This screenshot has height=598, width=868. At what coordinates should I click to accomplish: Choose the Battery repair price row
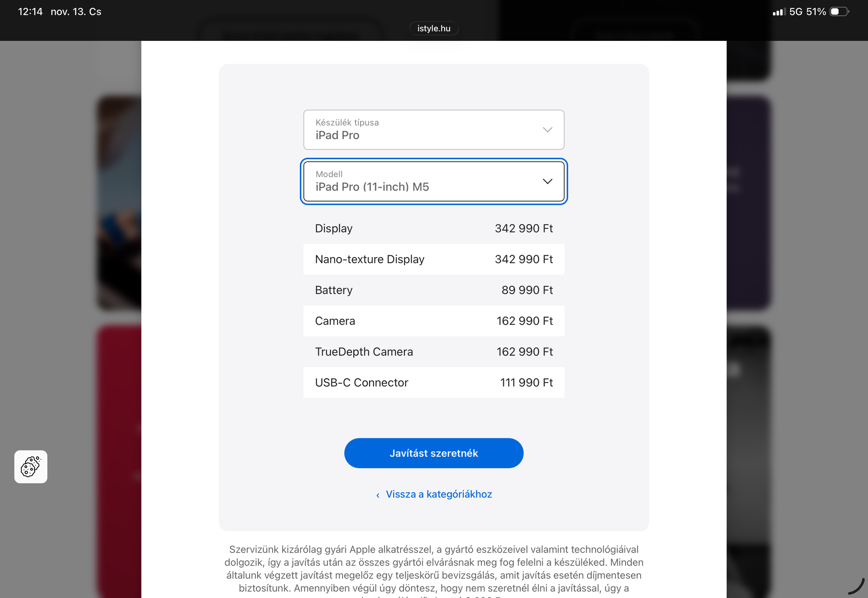(434, 290)
